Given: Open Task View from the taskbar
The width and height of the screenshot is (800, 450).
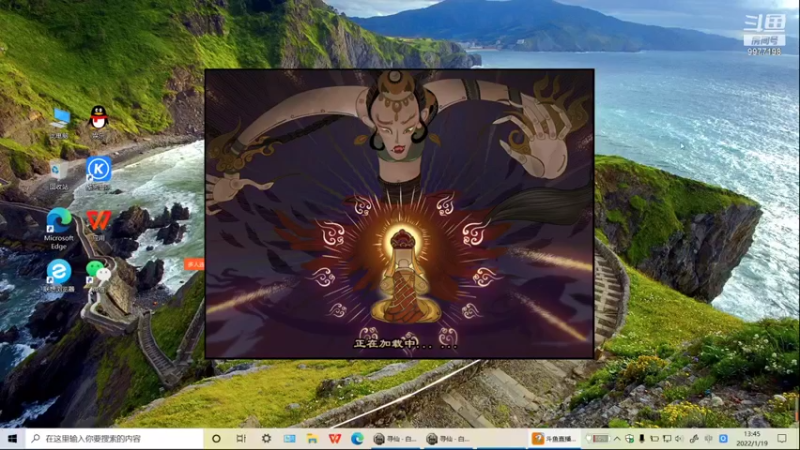Looking at the screenshot, I should click(241, 438).
